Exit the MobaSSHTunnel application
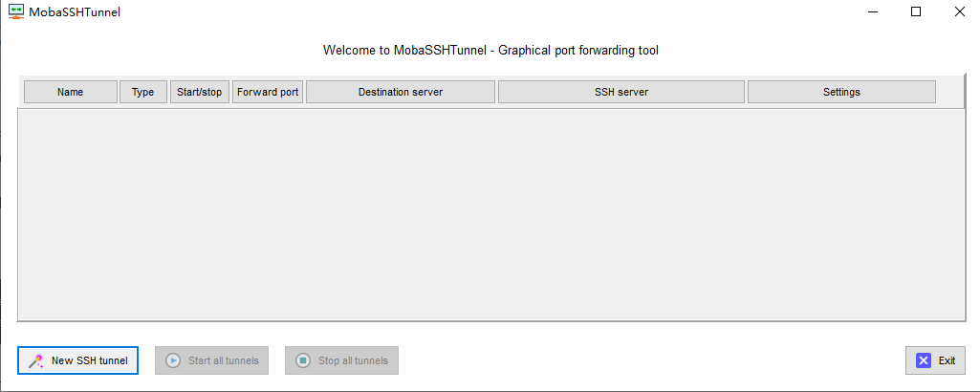The width and height of the screenshot is (980, 392). coord(936,360)
